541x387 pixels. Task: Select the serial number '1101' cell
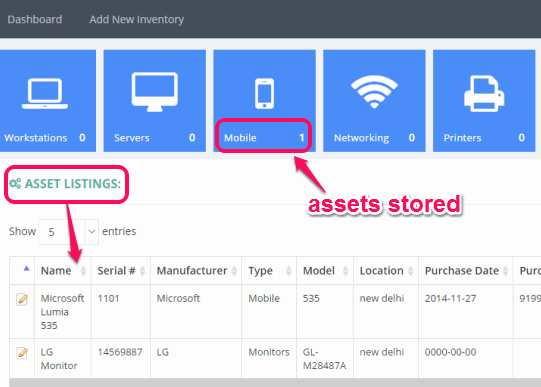point(121,312)
